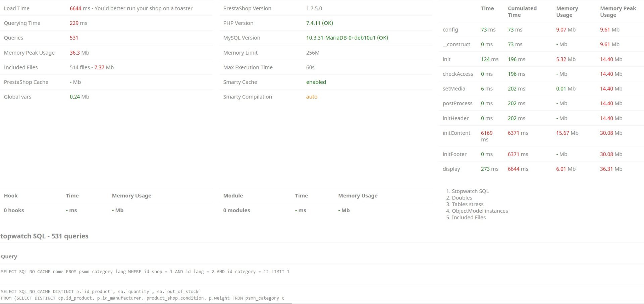Select the MySQL Version MariaDB value
This screenshot has height=304, width=644.
tap(347, 38)
